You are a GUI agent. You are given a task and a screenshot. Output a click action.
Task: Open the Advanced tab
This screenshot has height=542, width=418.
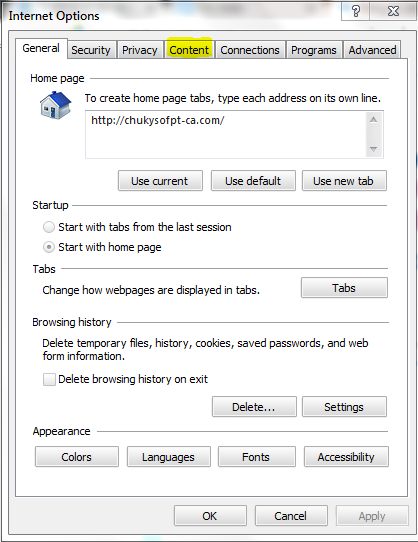[x=372, y=50]
